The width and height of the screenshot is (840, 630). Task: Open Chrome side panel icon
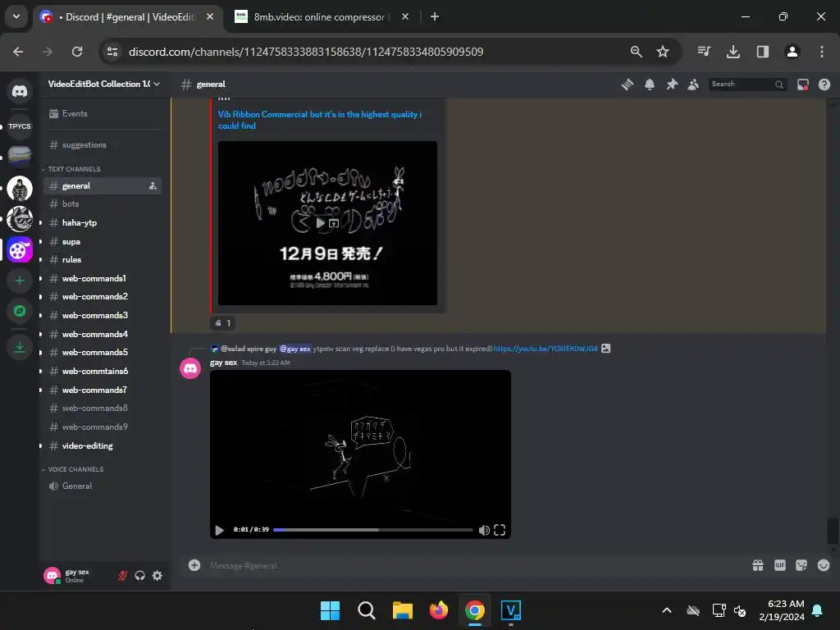(762, 52)
